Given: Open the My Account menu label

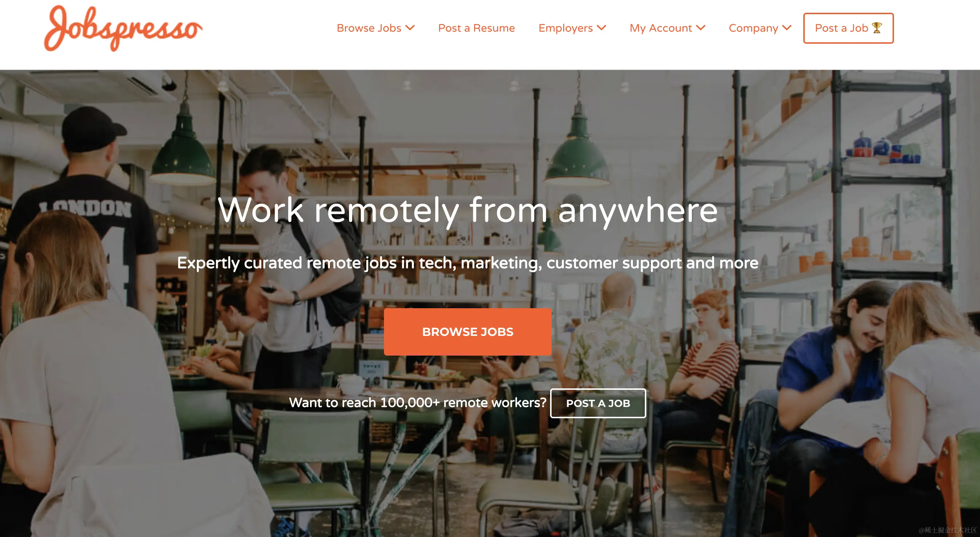Looking at the screenshot, I should click(660, 28).
